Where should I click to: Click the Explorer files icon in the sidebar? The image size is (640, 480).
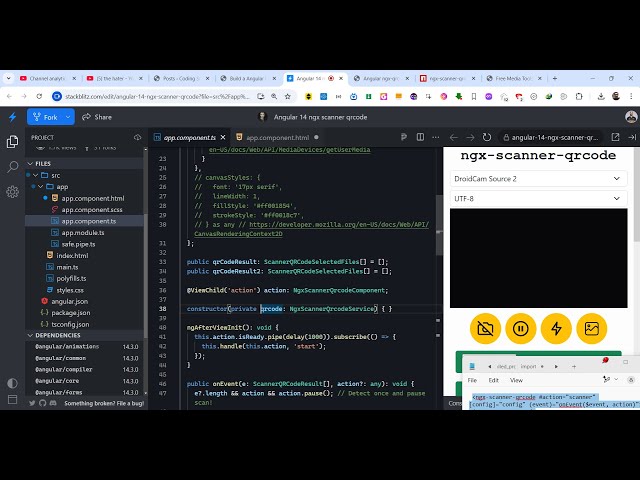pos(12,143)
